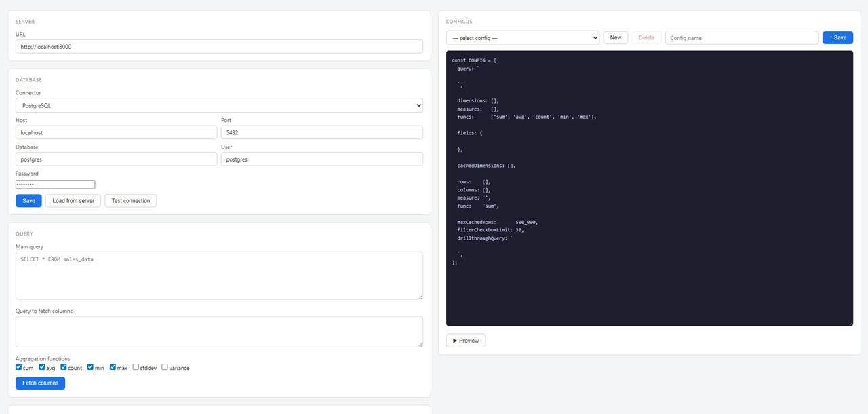Click the cachedDimensions line in editor
Screen dimensions: 868x414
[x=487, y=166]
